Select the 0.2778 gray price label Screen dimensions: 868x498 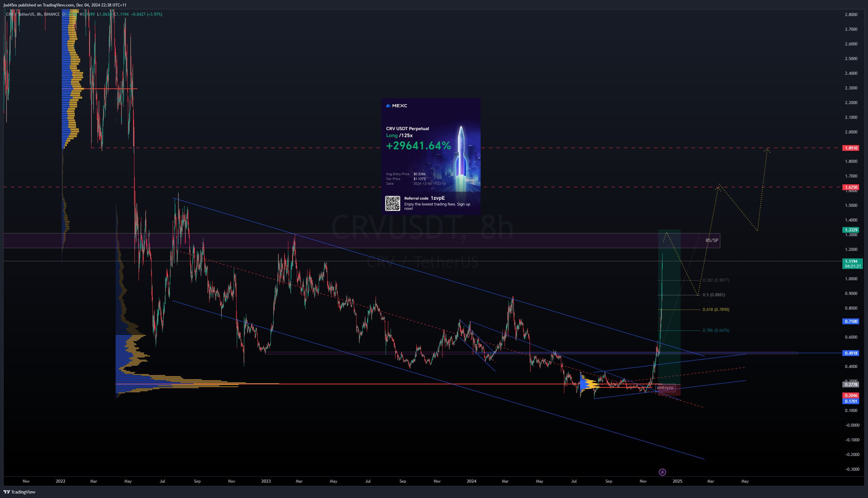851,385
